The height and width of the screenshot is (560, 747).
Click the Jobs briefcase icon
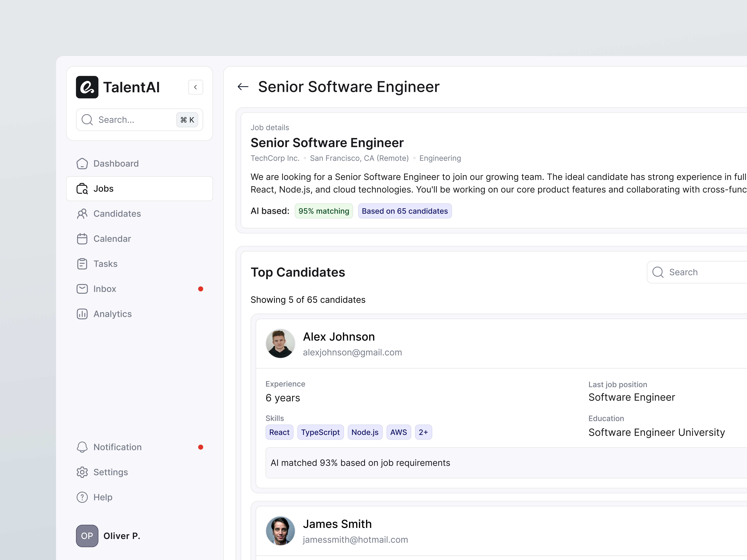pos(82,189)
